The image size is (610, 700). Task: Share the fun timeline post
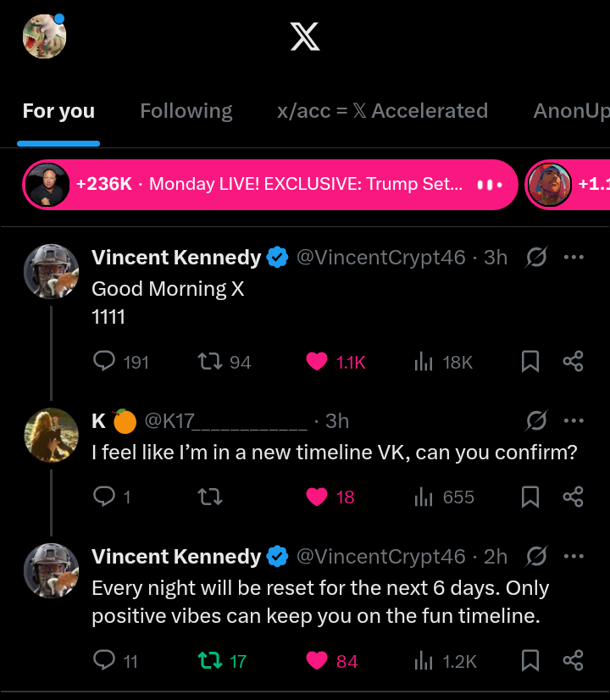574,661
